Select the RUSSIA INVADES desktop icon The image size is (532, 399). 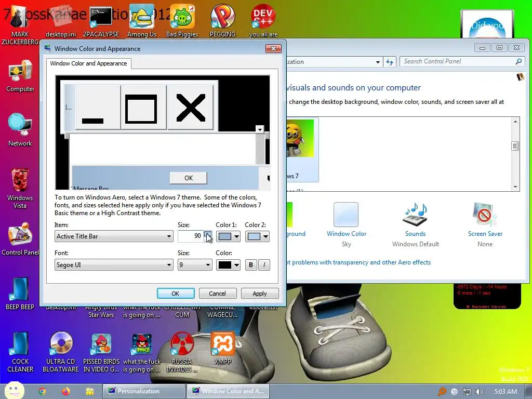182,352
